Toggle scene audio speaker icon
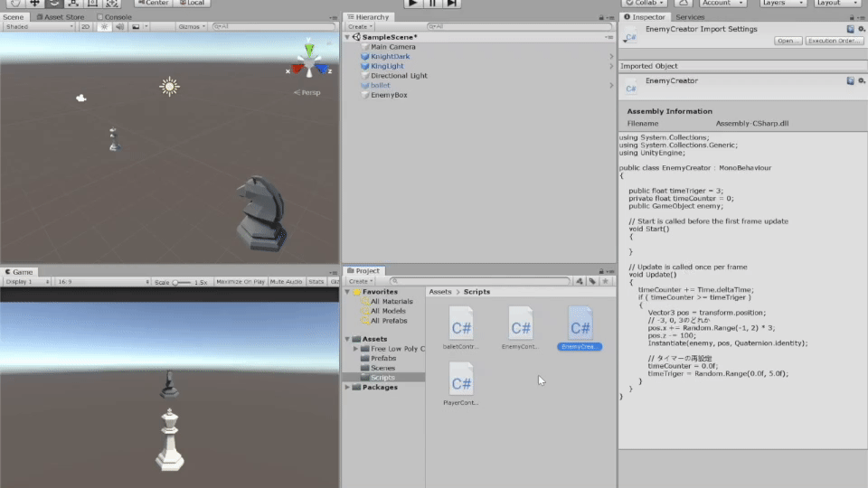This screenshot has width=868, height=488. pyautogui.click(x=119, y=27)
